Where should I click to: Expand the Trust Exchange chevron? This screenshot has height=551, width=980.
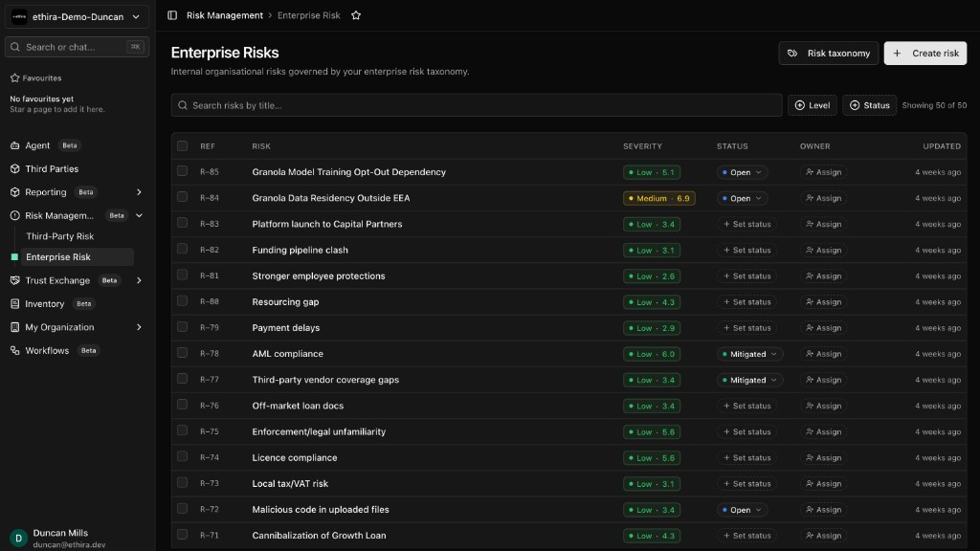(139, 280)
